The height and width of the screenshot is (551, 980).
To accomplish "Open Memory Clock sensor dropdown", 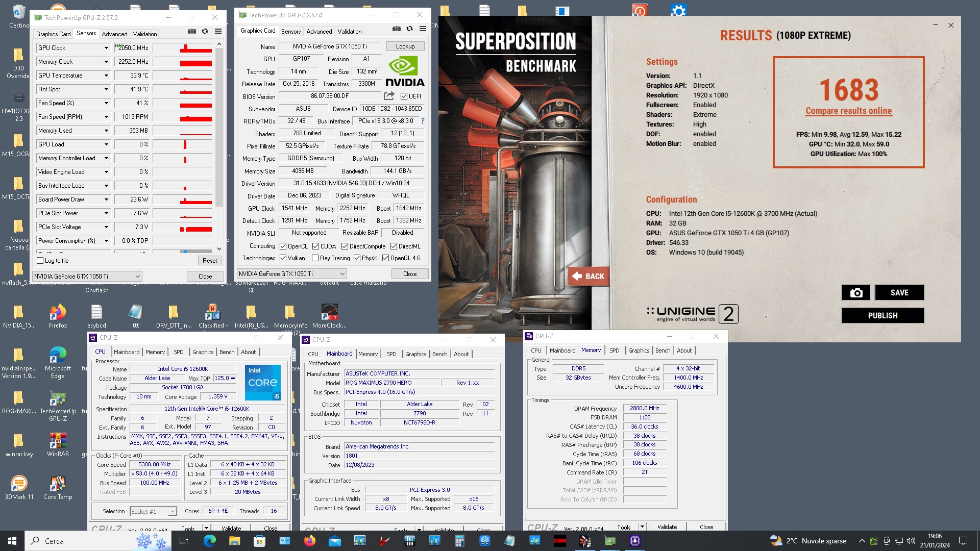I will click(x=106, y=62).
